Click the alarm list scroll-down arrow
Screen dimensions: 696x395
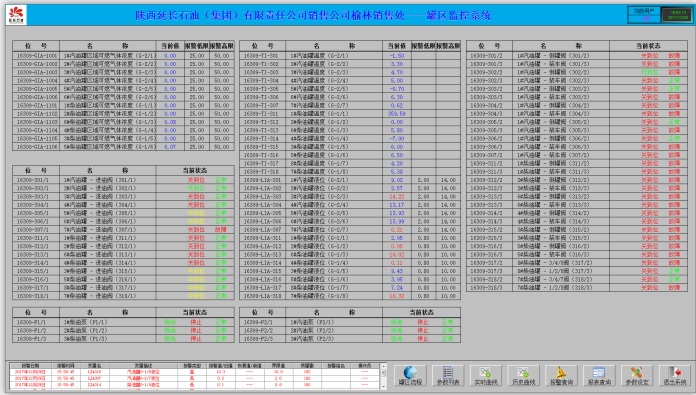tap(384, 387)
